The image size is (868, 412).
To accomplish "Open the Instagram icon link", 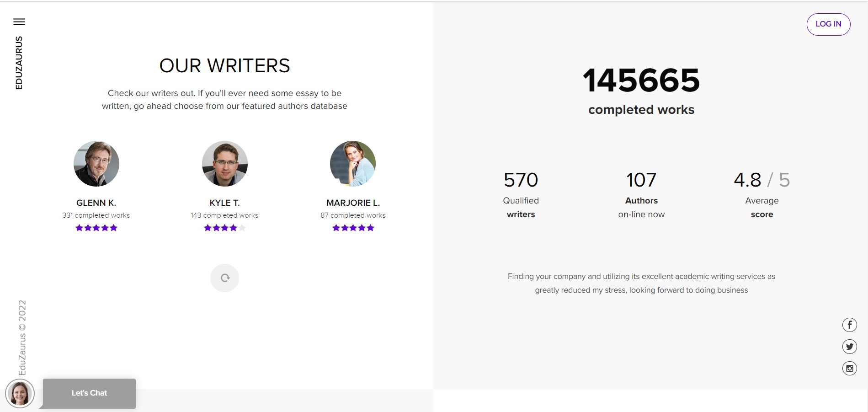I will [x=849, y=369].
